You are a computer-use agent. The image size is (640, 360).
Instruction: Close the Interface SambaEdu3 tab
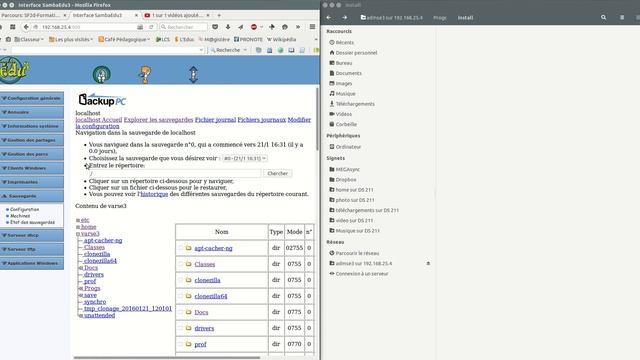click(x=136, y=15)
